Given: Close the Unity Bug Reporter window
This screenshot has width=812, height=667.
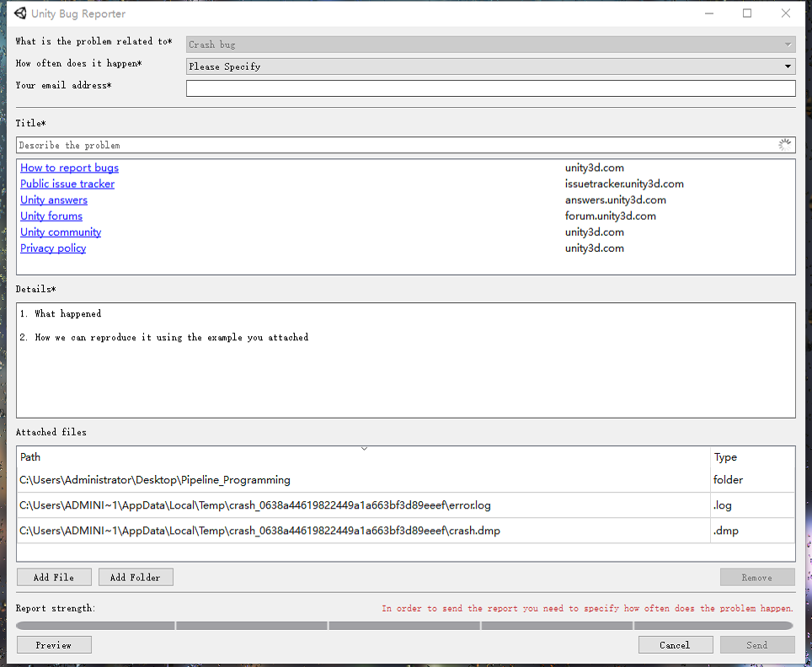Looking at the screenshot, I should click(x=786, y=13).
